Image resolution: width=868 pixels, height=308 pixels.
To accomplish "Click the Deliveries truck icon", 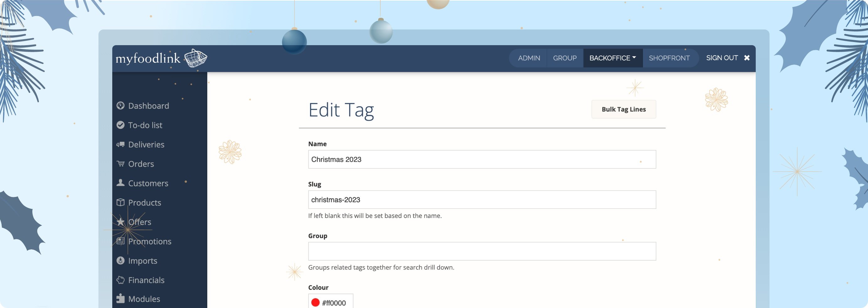I will click(120, 145).
